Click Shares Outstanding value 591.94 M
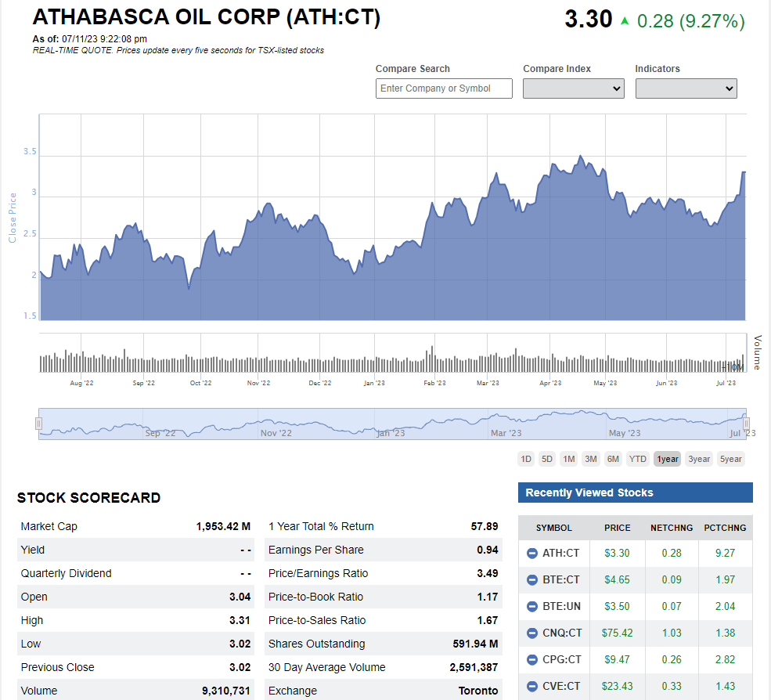The image size is (771, 700). 475,644
